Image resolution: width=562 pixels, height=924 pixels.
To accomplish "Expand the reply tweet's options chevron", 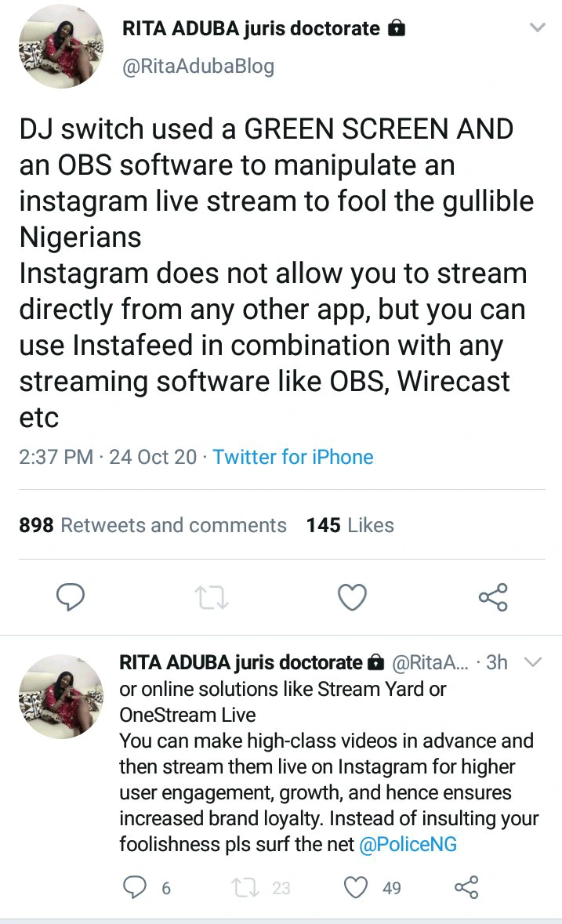I will [x=532, y=663].
